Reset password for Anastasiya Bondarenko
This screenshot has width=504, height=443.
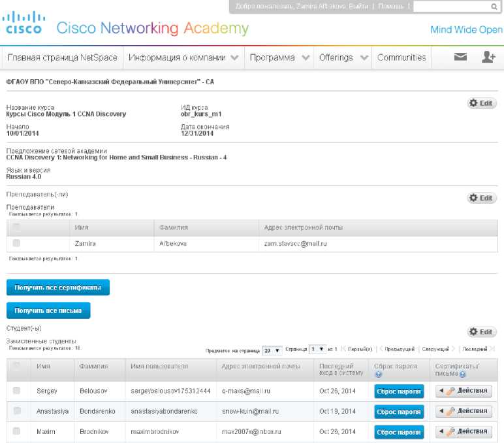click(399, 412)
